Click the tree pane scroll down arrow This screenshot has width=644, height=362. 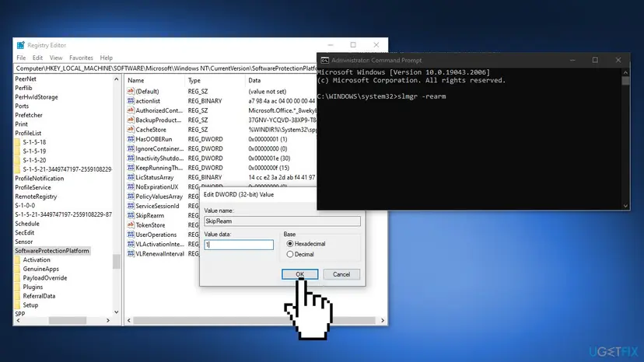tap(116, 312)
